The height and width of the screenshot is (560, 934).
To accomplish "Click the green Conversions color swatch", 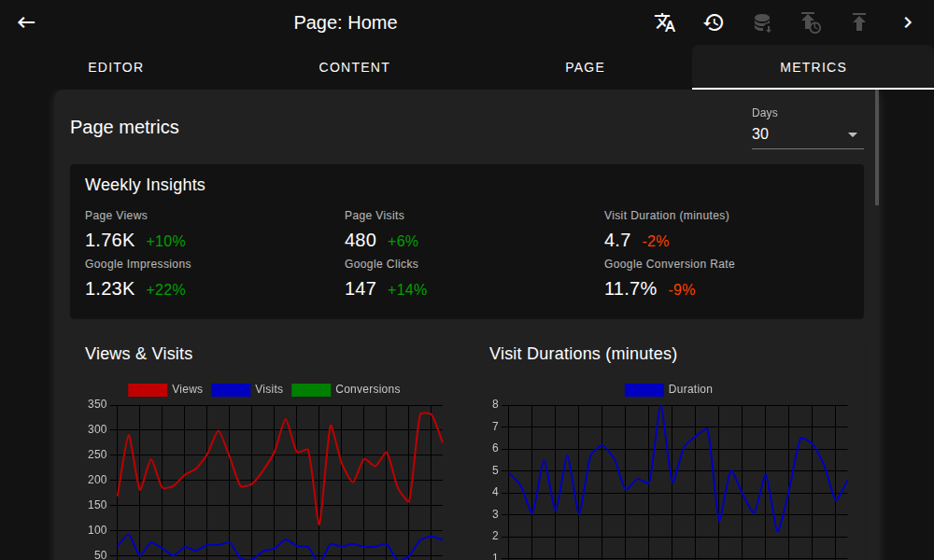I will pos(311,389).
